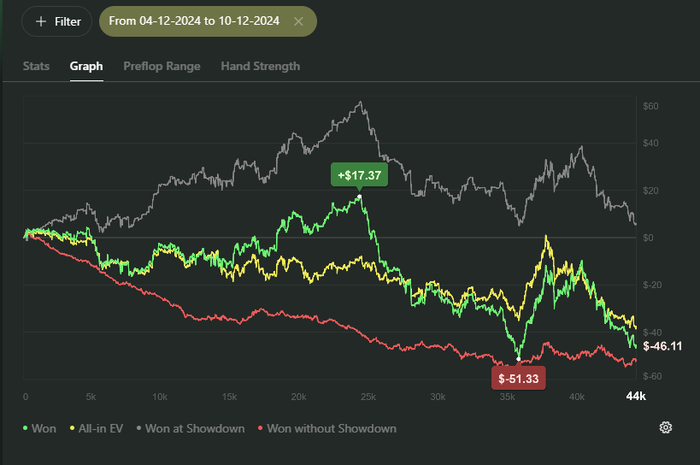
Task: Switch to the Stats tab
Action: [37, 66]
